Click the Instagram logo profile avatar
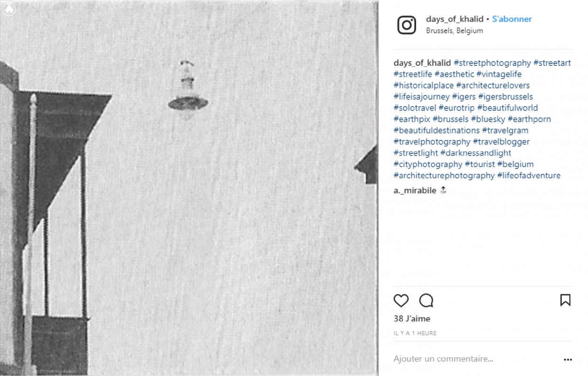 (407, 25)
